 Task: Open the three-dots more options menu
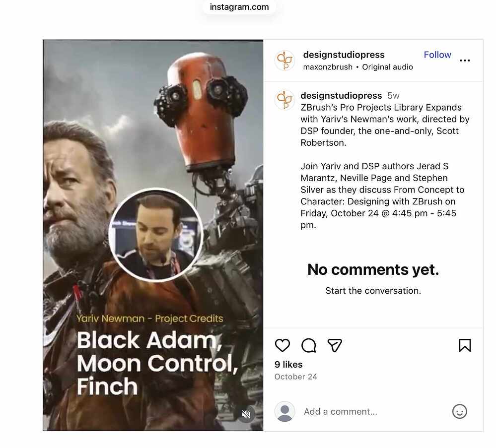[x=465, y=60]
